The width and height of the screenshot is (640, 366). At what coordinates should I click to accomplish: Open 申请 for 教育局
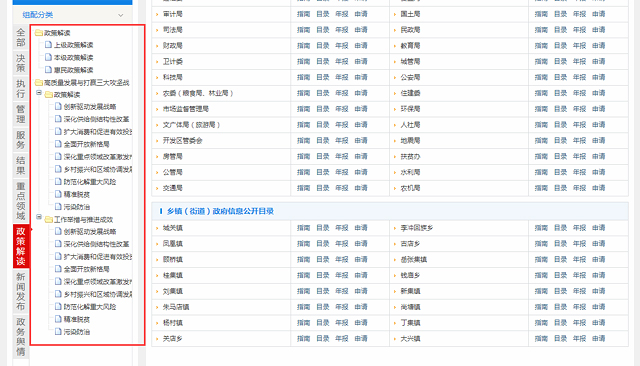pos(598,46)
